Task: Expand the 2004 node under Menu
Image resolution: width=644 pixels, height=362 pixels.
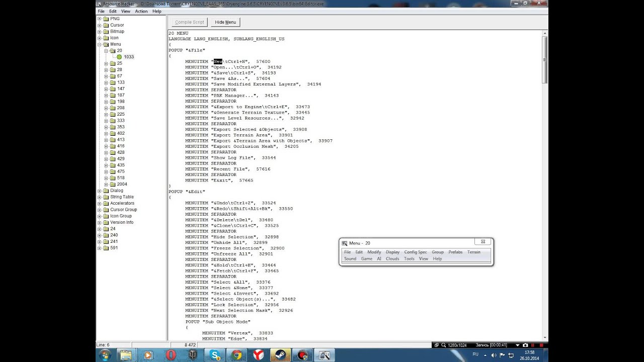Action: [106, 184]
